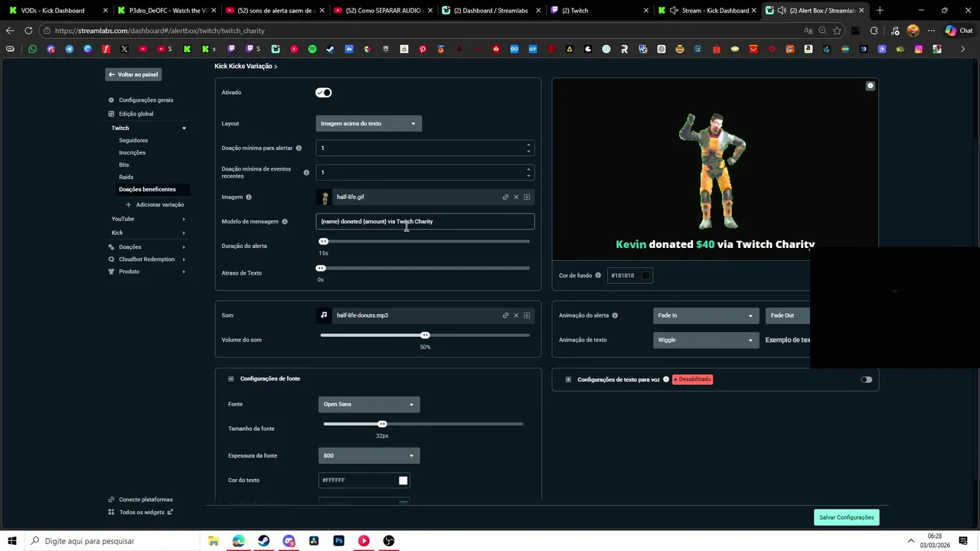Open the Conecte plataformas link

[145, 500]
